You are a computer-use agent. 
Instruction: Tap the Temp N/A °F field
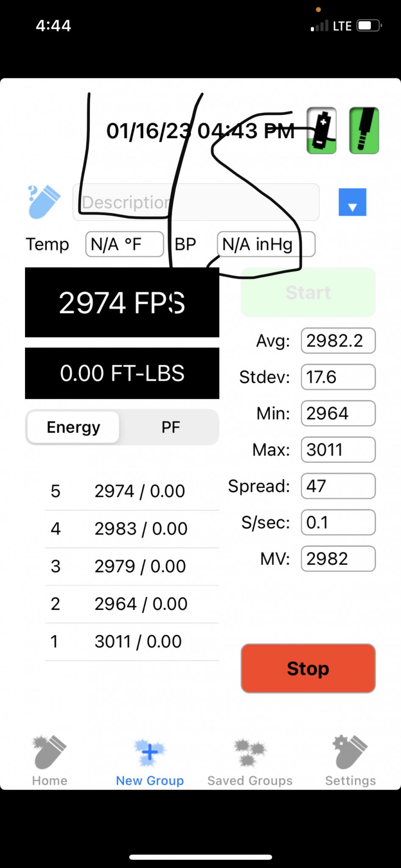point(124,244)
